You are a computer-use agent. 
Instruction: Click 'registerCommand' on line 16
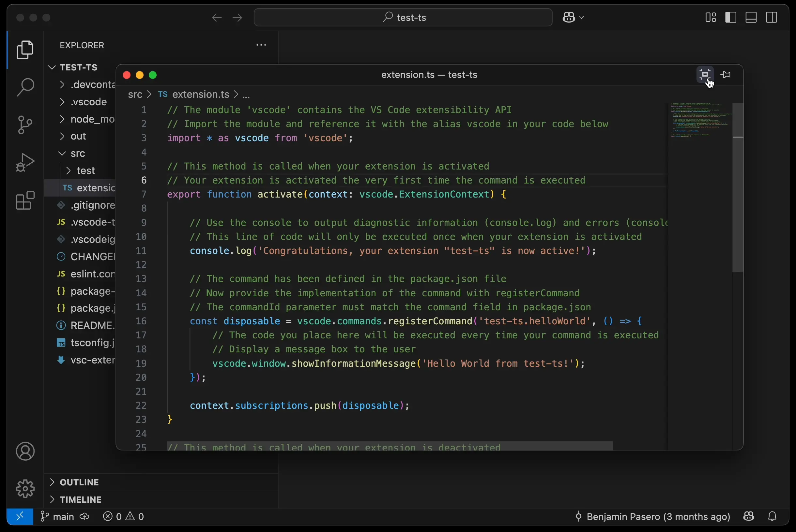coord(430,321)
